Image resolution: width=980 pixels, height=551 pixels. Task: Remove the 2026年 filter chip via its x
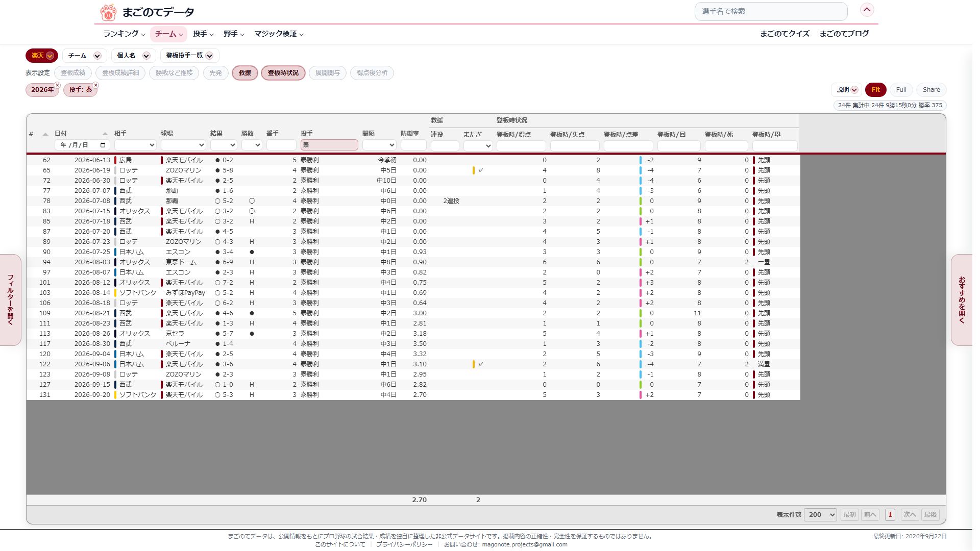click(x=58, y=85)
